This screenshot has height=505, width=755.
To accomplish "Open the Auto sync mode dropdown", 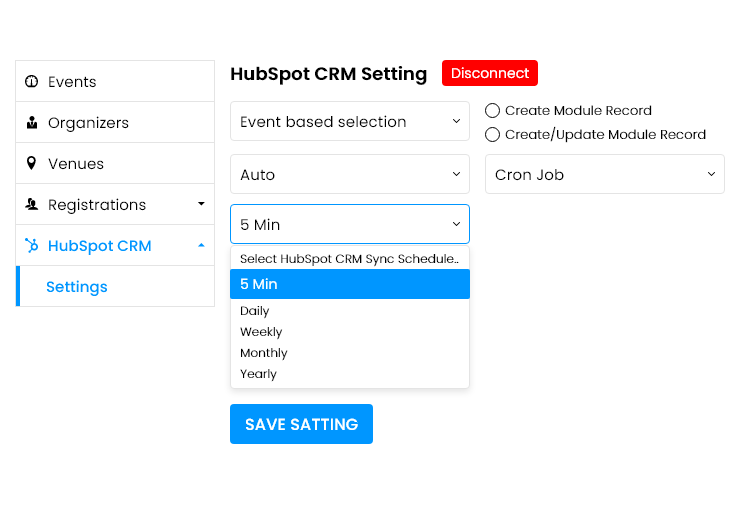I will point(350,174).
